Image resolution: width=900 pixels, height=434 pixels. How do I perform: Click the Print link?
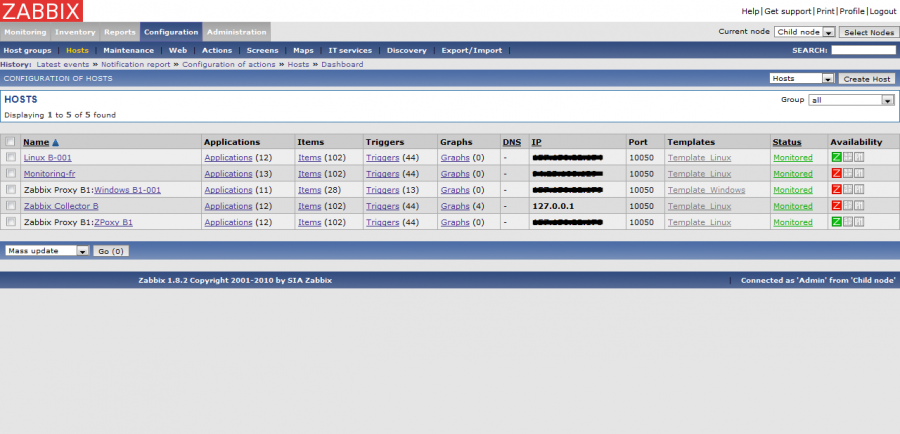pos(825,11)
